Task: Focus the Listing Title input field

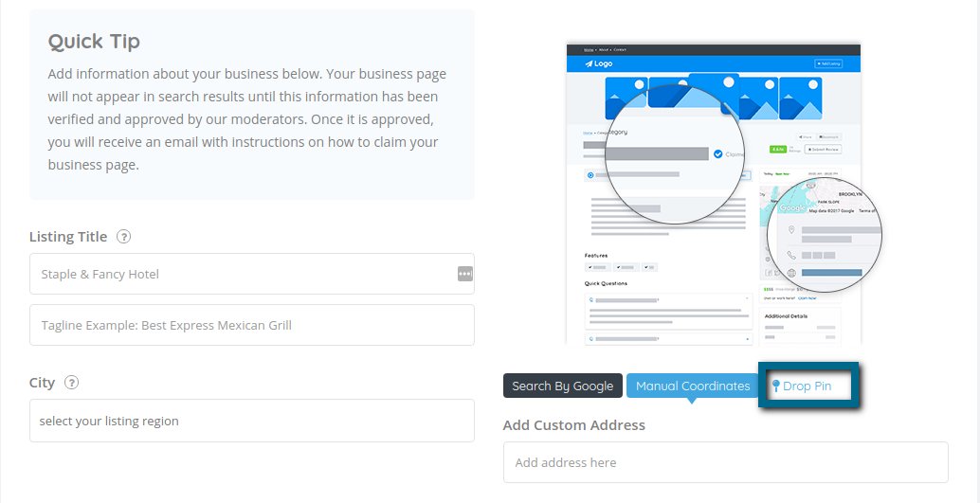Action: click(252, 274)
